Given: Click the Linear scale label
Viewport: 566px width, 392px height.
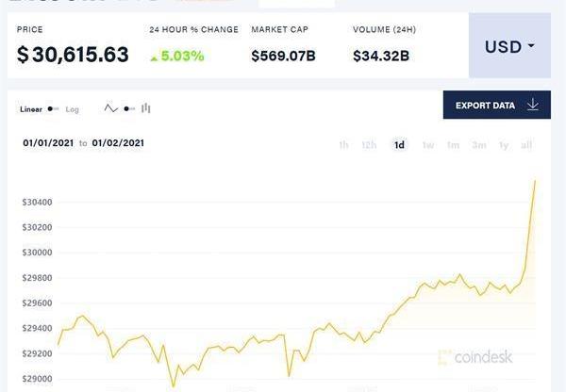Looking at the screenshot, I should click(x=31, y=109).
